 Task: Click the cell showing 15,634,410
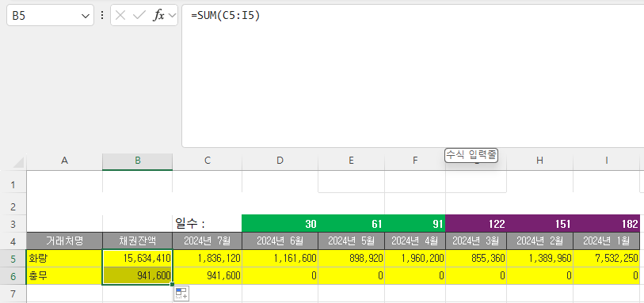[138, 259]
